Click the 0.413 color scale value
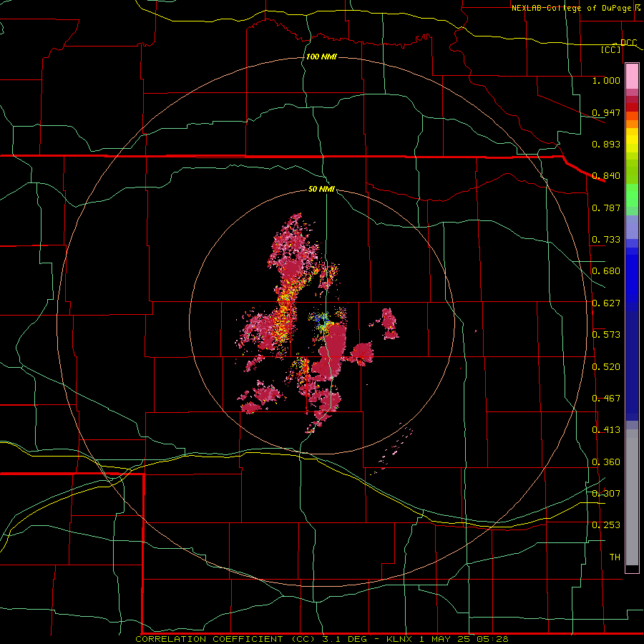The image size is (644, 644). (x=606, y=430)
